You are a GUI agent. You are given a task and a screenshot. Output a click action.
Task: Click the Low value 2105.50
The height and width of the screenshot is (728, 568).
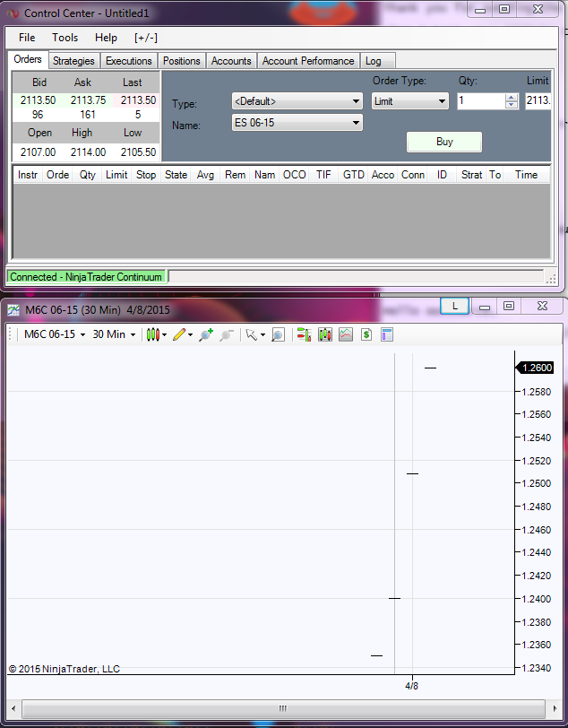138,152
